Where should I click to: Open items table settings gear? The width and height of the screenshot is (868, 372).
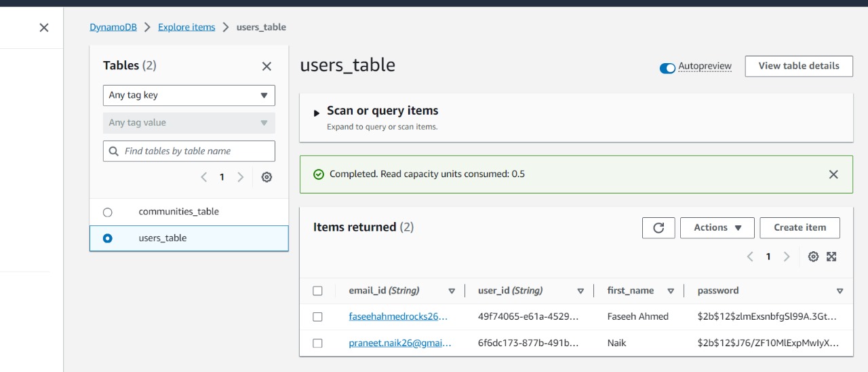pos(813,257)
